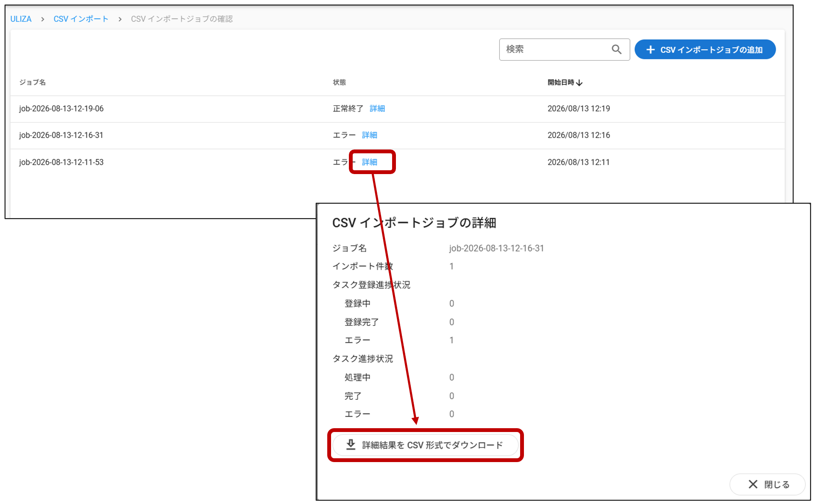This screenshot has width=816, height=504.
Task: Open 詳細 for job-2026-08-13-12-11-53
Action: click(370, 162)
